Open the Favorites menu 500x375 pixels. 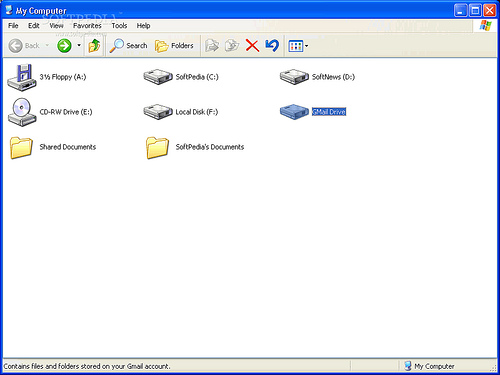pyautogui.click(x=87, y=26)
